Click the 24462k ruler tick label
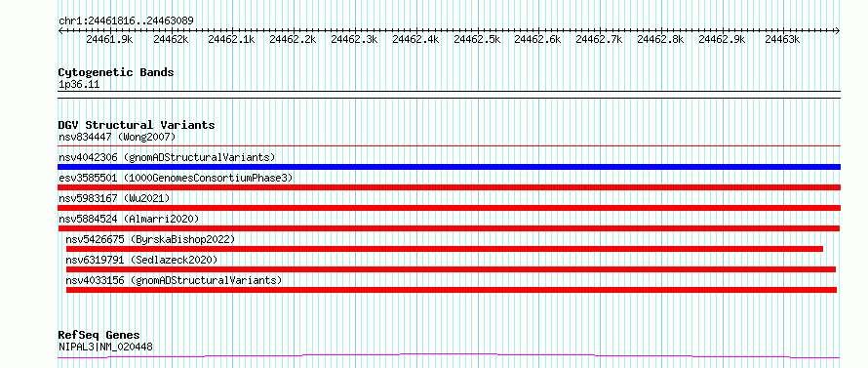 [171, 39]
